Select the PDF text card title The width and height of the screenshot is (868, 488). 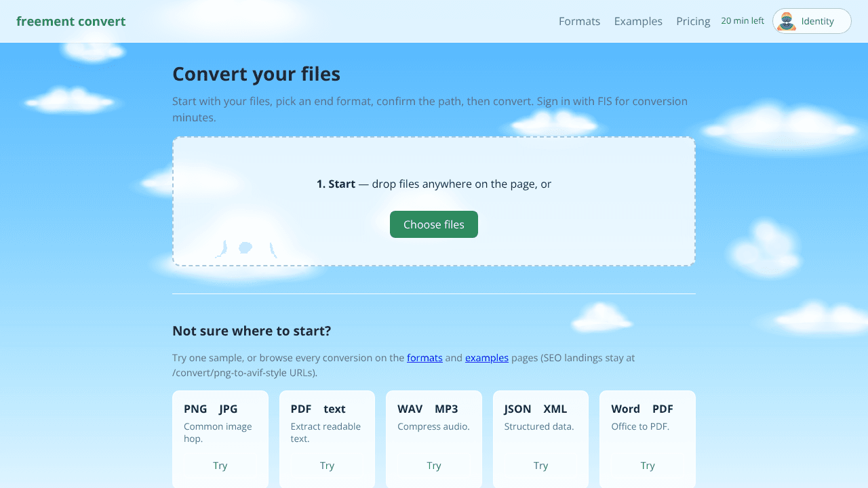coord(318,409)
